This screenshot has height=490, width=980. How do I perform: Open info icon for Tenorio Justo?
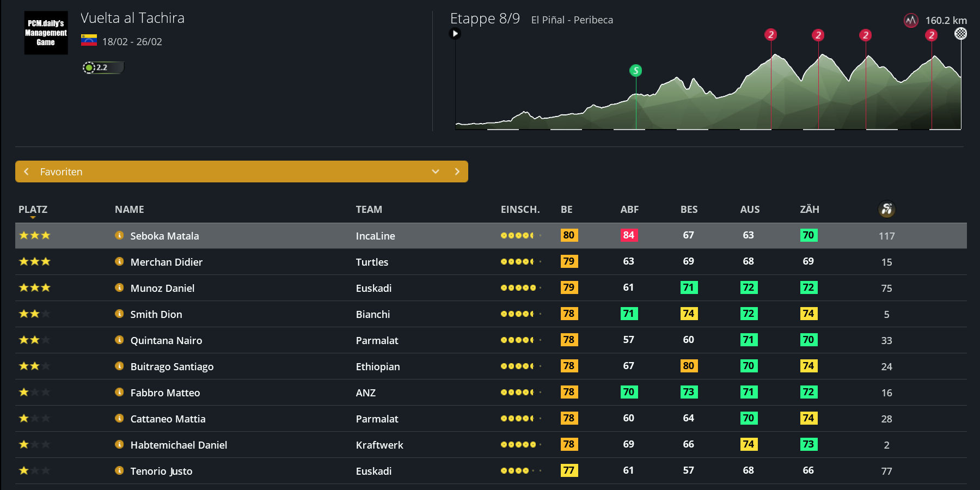(119, 470)
